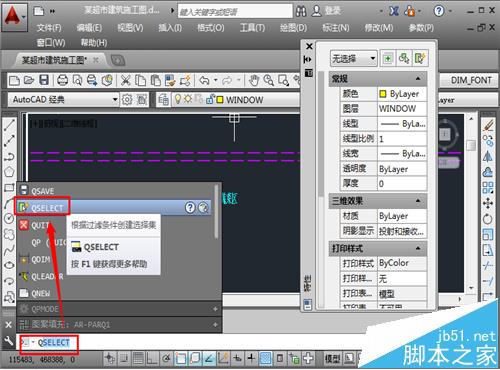The height and width of the screenshot is (370, 500).
Task: Open the 格式(O) menu
Action: (x=211, y=28)
